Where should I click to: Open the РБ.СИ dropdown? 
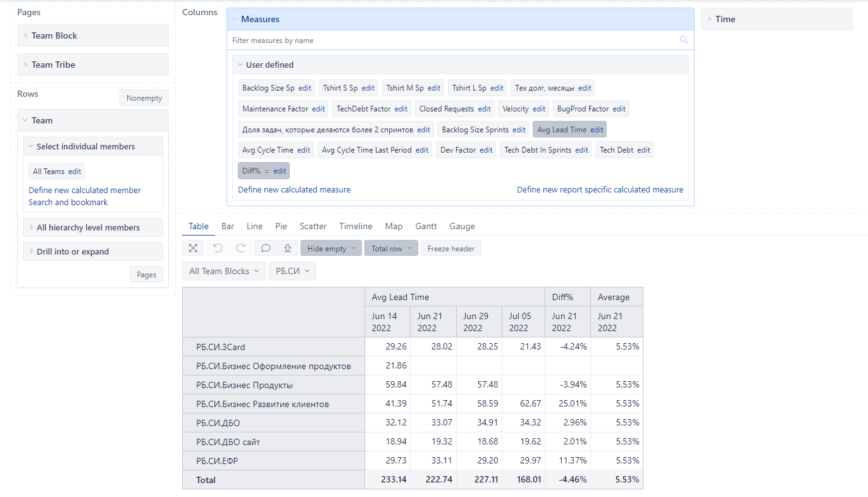pos(292,270)
